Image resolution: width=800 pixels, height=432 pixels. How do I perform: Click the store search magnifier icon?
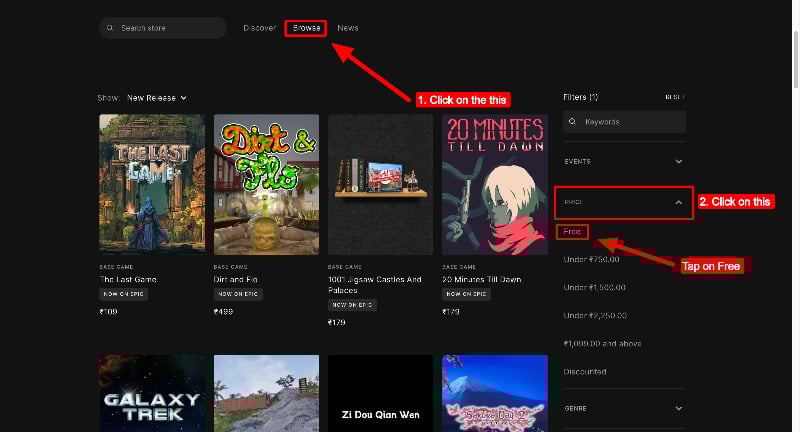click(110, 28)
